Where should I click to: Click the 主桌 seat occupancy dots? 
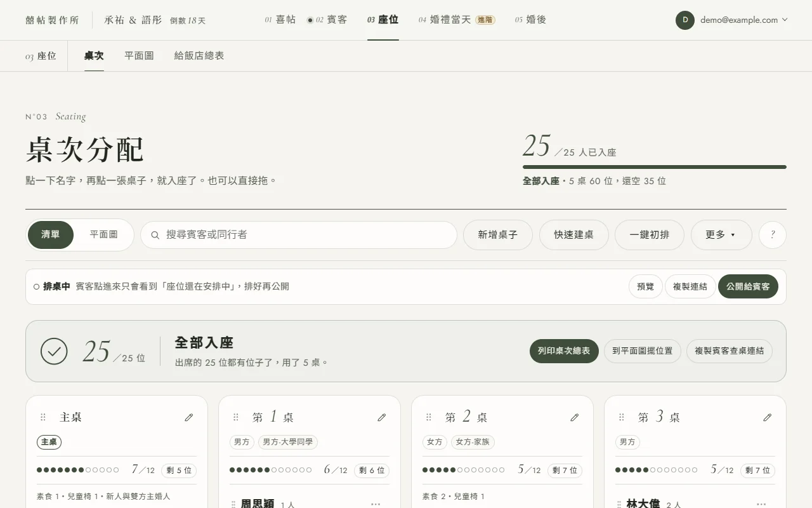click(x=78, y=470)
